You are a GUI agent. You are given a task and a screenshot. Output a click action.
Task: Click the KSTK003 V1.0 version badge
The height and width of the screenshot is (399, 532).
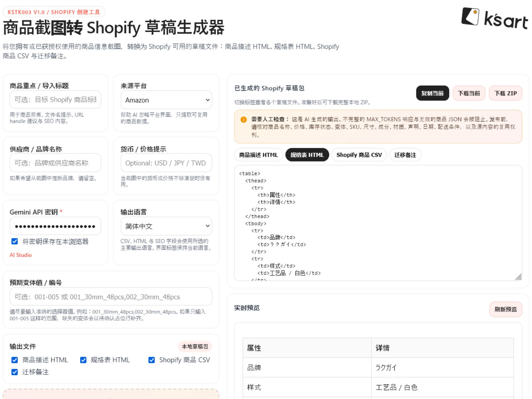click(54, 12)
